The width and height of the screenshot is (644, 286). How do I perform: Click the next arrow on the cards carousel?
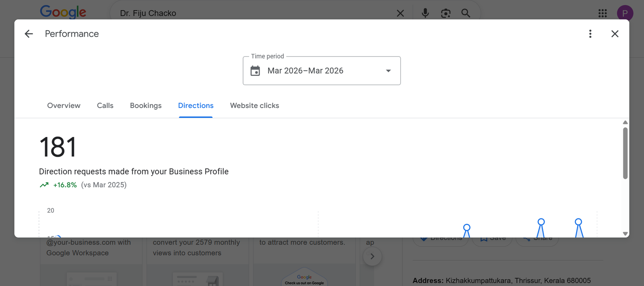[372, 256]
